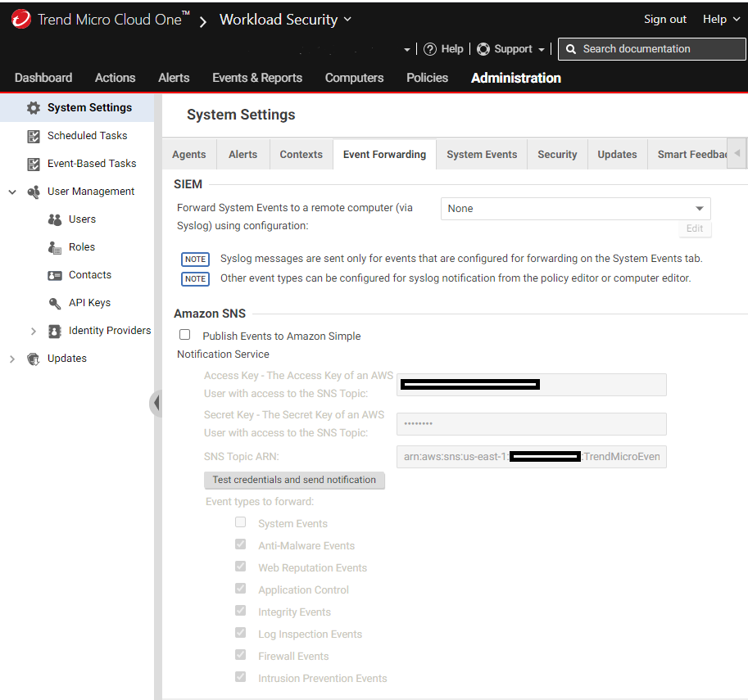Image resolution: width=748 pixels, height=700 pixels.
Task: Click the tab strip scroll arrow
Action: (737, 153)
